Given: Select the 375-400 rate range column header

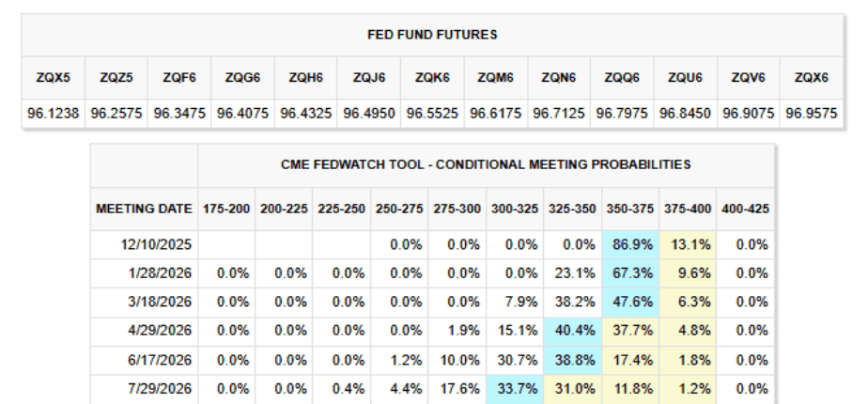Looking at the screenshot, I should pyautogui.click(x=688, y=208).
